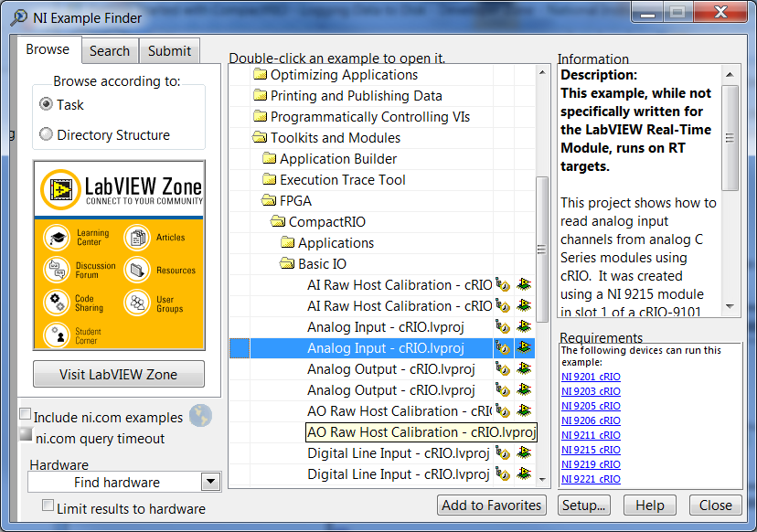This screenshot has width=757, height=532.
Task: Click the ni.com query timeout field box
Action: [25, 434]
